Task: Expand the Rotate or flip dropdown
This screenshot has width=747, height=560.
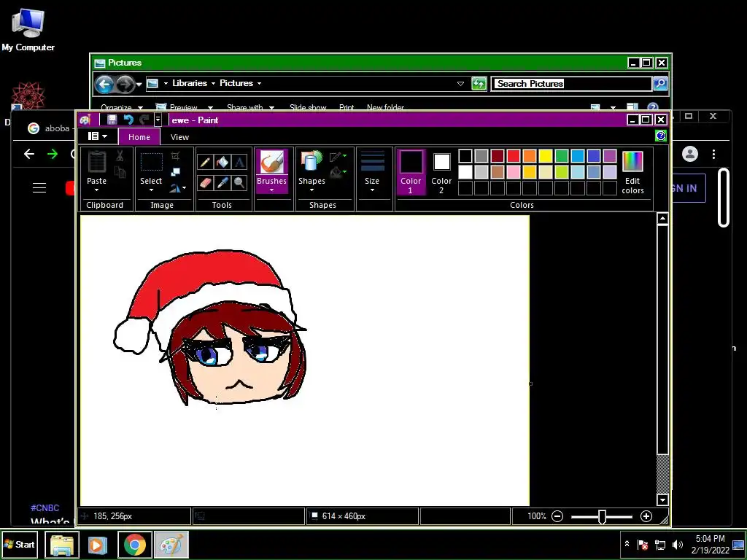Action: click(x=178, y=188)
